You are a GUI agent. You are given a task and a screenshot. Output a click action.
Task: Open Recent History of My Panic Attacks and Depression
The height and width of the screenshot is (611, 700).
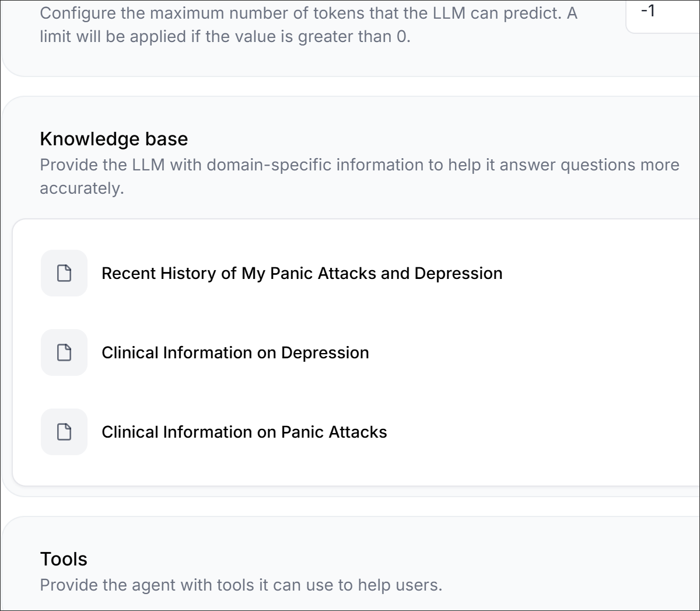(x=302, y=273)
